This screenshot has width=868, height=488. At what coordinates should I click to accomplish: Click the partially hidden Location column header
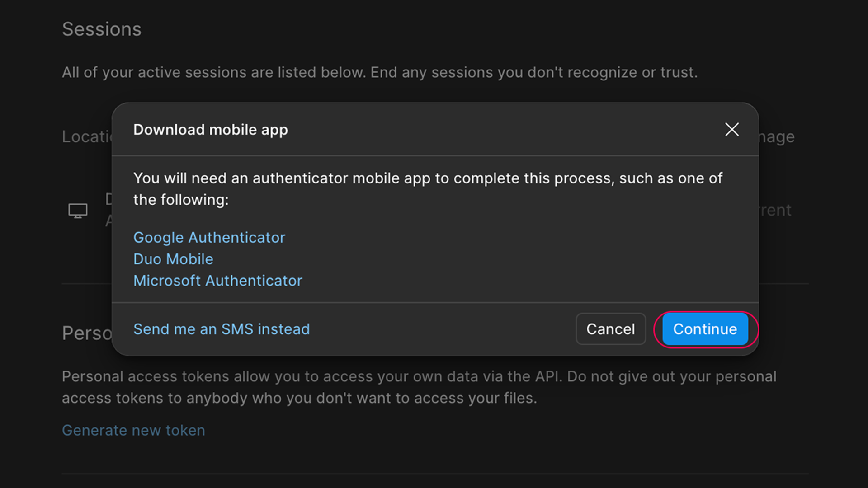pyautogui.click(x=87, y=137)
